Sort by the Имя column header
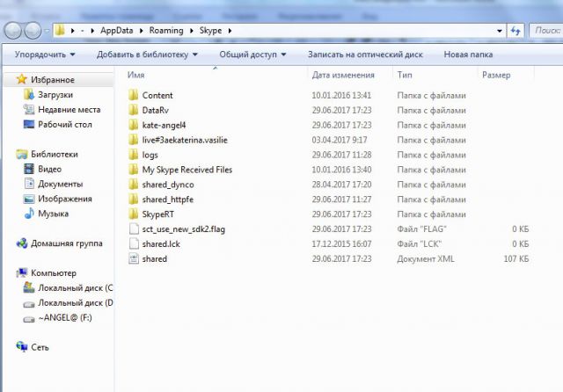563x392 pixels. pyautogui.click(x=136, y=75)
